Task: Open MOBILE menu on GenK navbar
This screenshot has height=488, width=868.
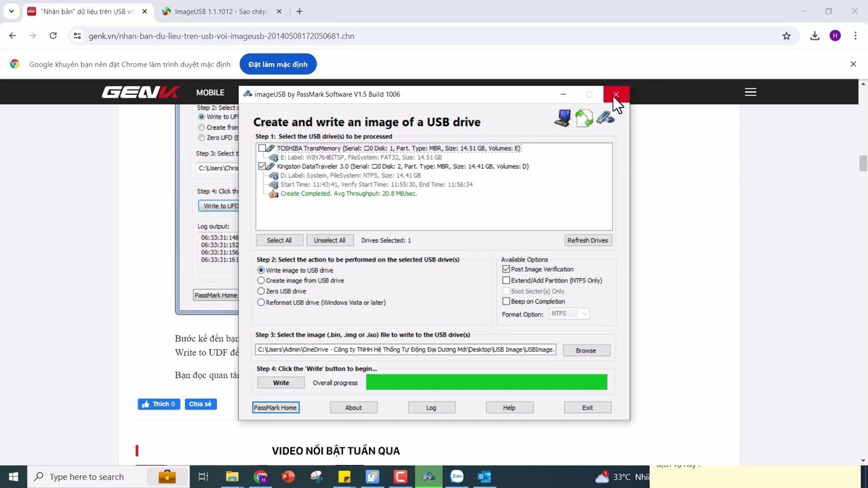Action: click(x=210, y=92)
